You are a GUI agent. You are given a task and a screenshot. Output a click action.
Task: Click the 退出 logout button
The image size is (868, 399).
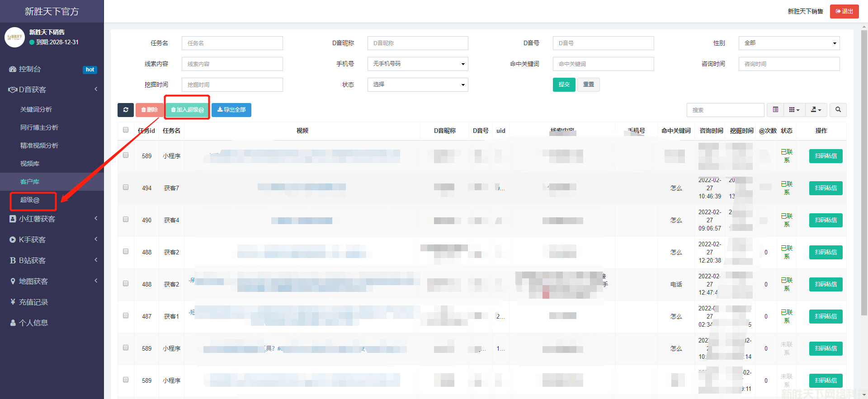[x=844, y=11]
